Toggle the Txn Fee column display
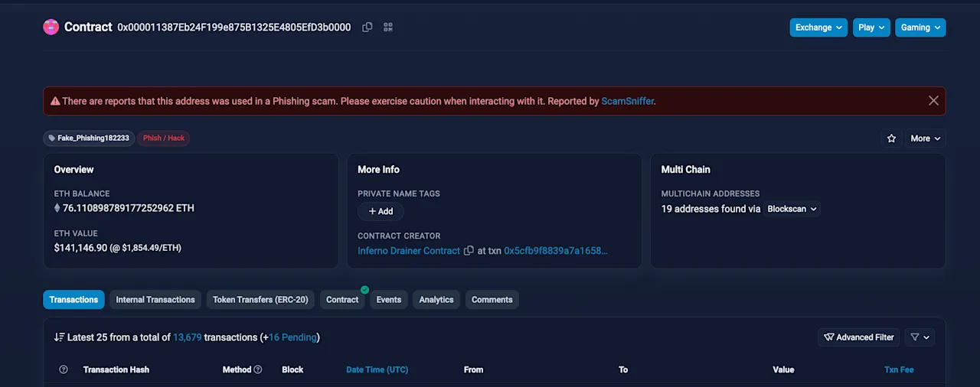The image size is (980, 387). click(x=899, y=369)
